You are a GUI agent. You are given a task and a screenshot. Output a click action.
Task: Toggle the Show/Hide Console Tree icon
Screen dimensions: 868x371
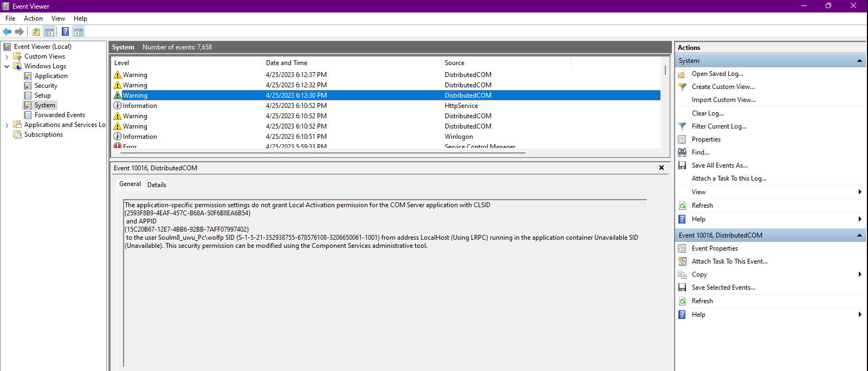pos(49,31)
